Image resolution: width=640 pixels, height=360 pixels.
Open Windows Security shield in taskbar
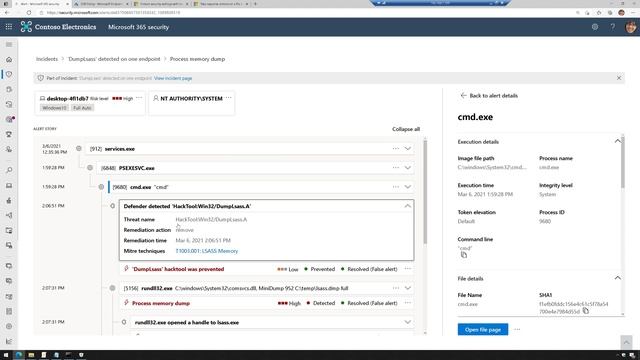(x=81, y=355)
